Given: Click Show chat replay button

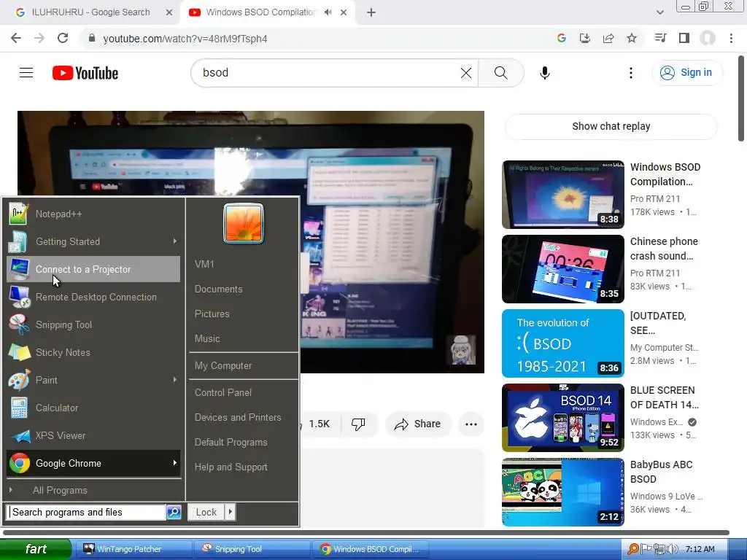Looking at the screenshot, I should (611, 126).
